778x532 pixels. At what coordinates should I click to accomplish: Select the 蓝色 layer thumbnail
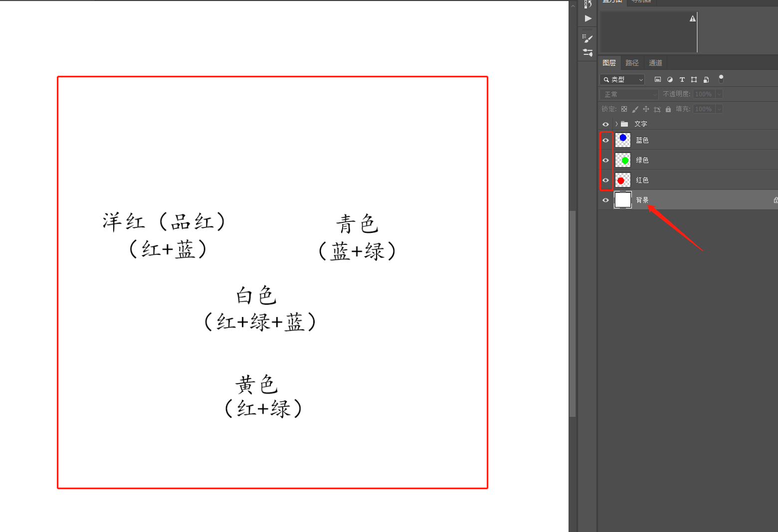(x=623, y=140)
